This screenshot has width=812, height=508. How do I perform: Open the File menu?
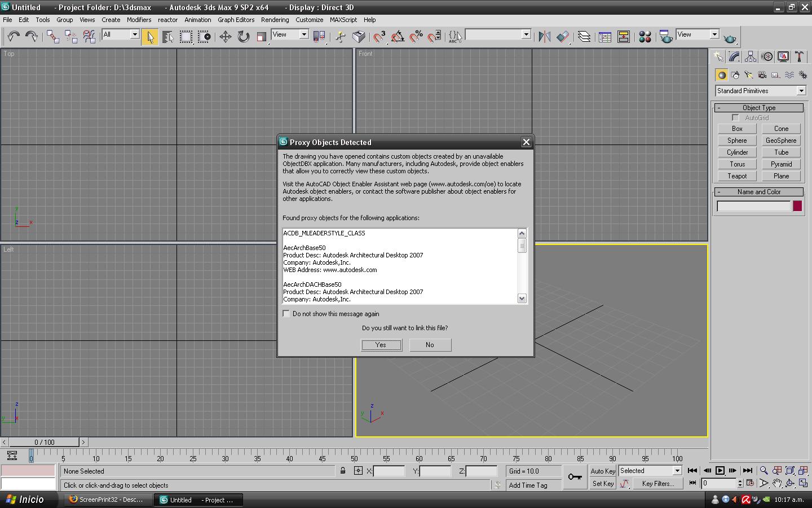tap(7, 20)
